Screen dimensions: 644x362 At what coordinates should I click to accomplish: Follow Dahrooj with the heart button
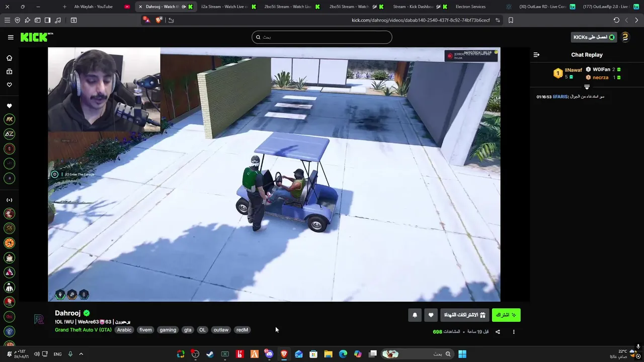point(431,315)
